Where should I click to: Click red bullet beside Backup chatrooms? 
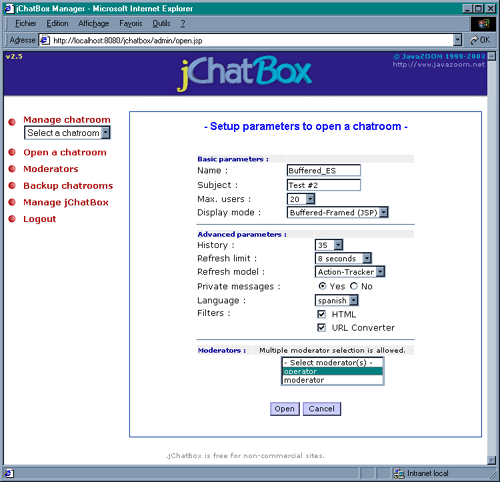[12, 185]
